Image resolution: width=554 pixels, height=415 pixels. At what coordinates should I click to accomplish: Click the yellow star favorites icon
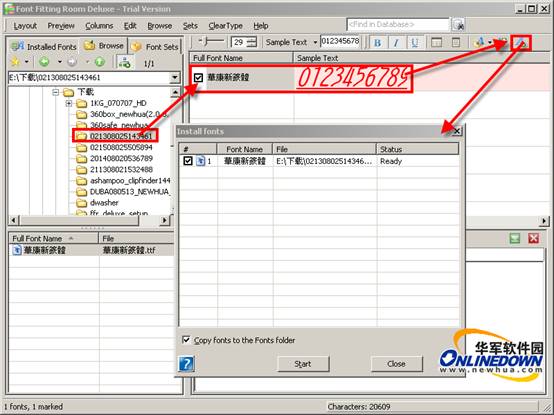[x=15, y=62]
